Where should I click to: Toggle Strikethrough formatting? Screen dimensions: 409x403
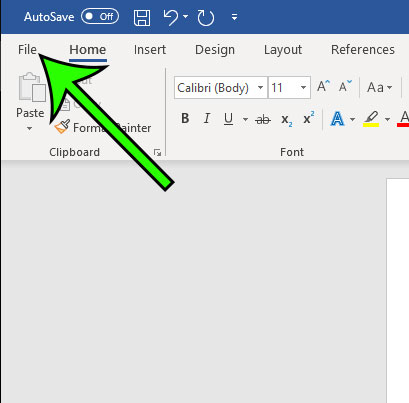tap(263, 119)
